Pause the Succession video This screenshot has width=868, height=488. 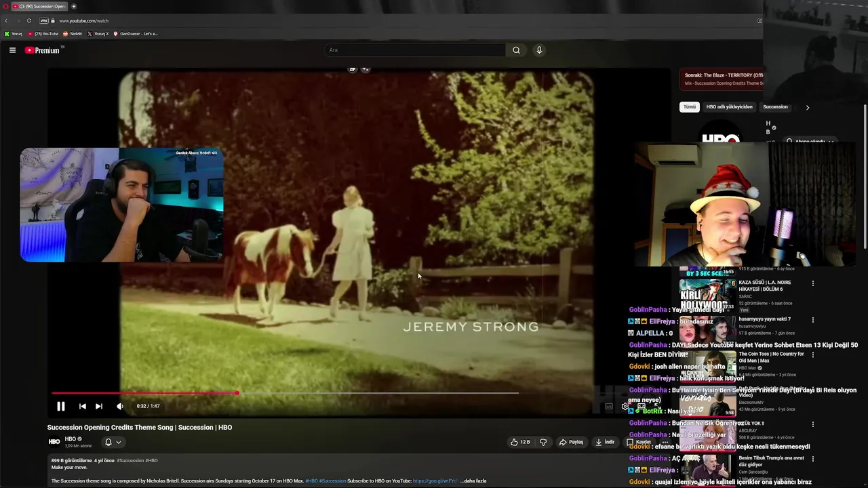[x=60, y=406]
